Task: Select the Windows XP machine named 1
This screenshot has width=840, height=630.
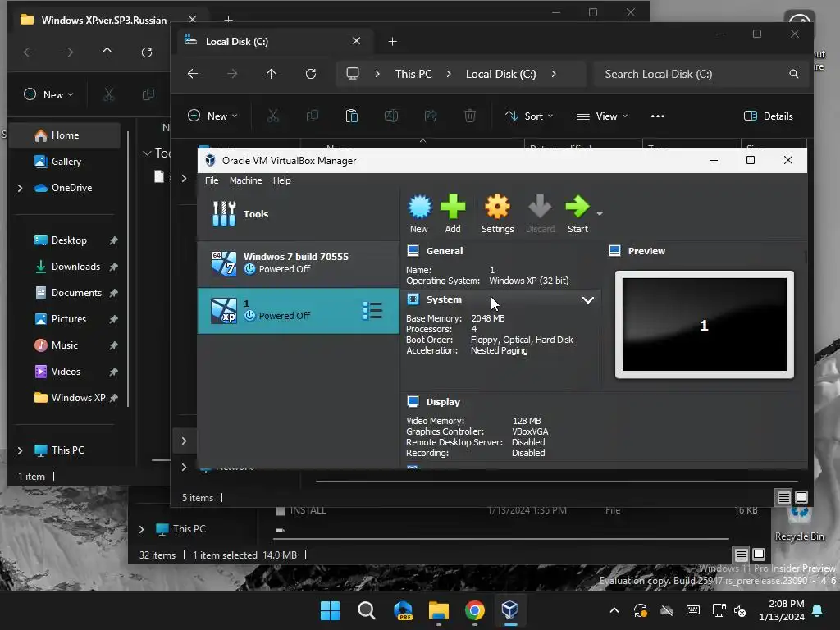Action: coord(299,311)
